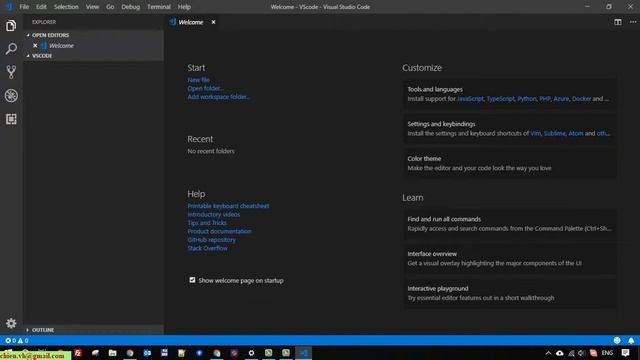Open File Explorer from the taskbar

pyautogui.click(x=112, y=353)
